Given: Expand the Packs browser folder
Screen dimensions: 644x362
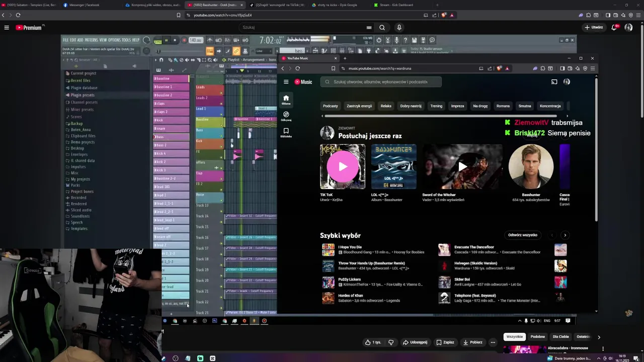Looking at the screenshot, I should click(75, 186).
